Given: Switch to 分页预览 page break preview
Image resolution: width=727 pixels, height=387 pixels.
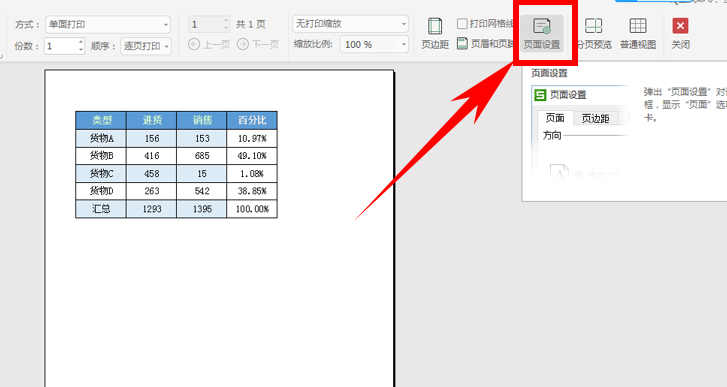Looking at the screenshot, I should 594,33.
